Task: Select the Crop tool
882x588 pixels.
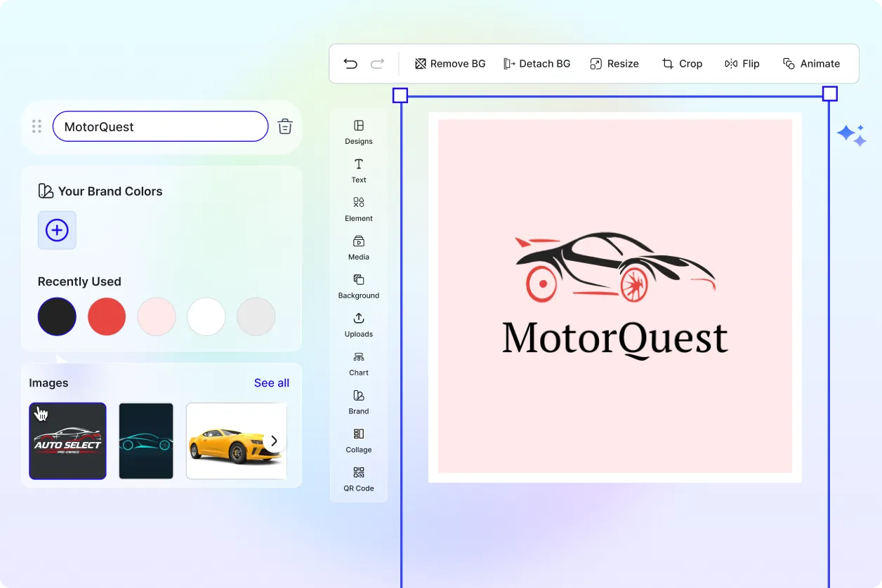Action: pyautogui.click(x=682, y=64)
